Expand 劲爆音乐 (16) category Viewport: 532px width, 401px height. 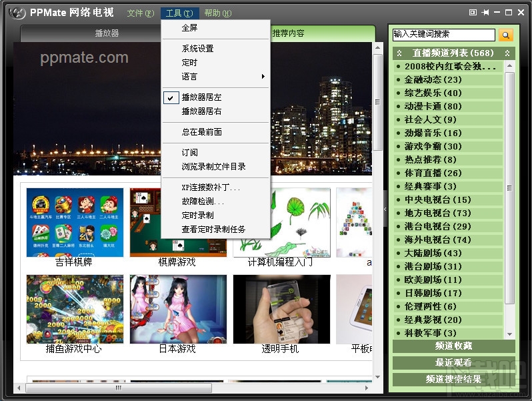point(449,133)
